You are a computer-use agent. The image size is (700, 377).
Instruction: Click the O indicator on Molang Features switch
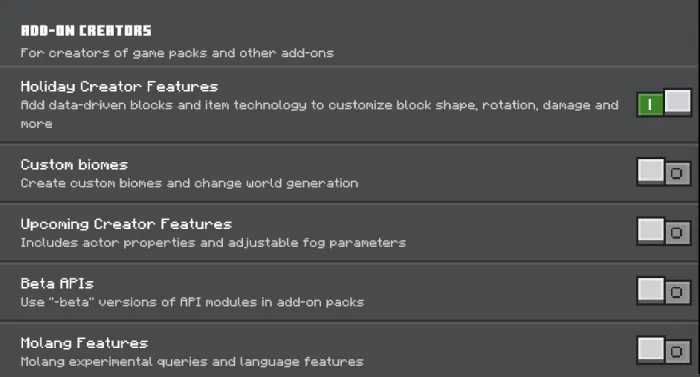[677, 352]
